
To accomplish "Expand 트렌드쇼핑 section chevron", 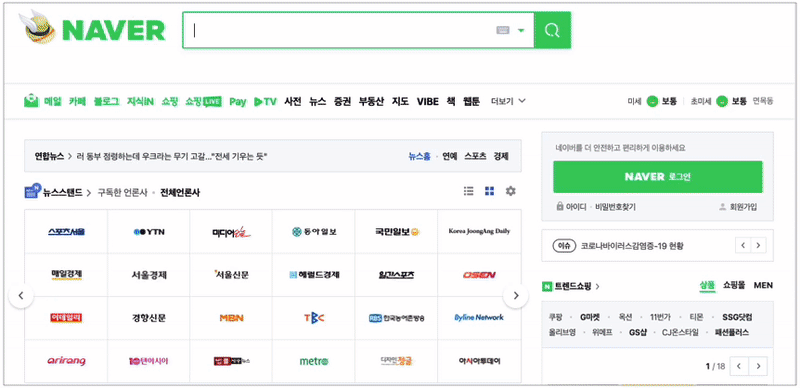I will click(597, 286).
